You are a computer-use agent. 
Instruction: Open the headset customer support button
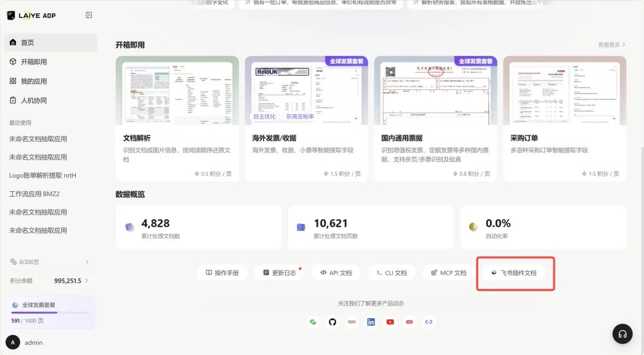[x=622, y=334]
